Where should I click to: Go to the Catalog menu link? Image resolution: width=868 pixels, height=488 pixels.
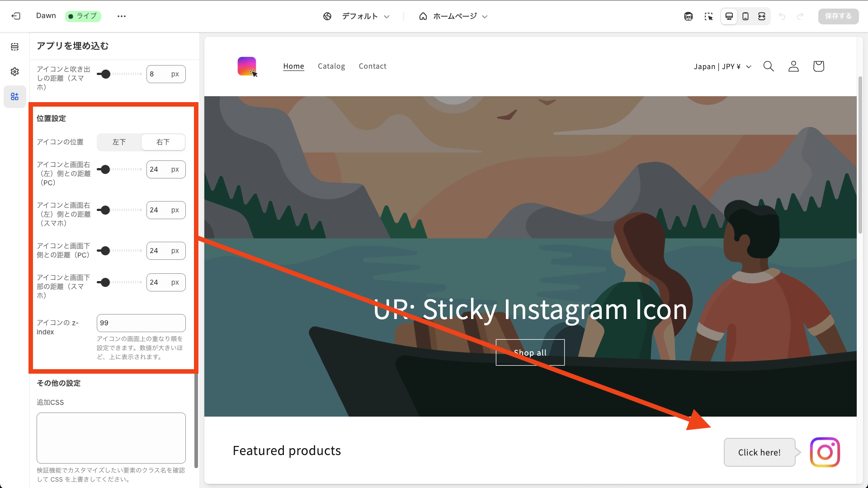331,66
